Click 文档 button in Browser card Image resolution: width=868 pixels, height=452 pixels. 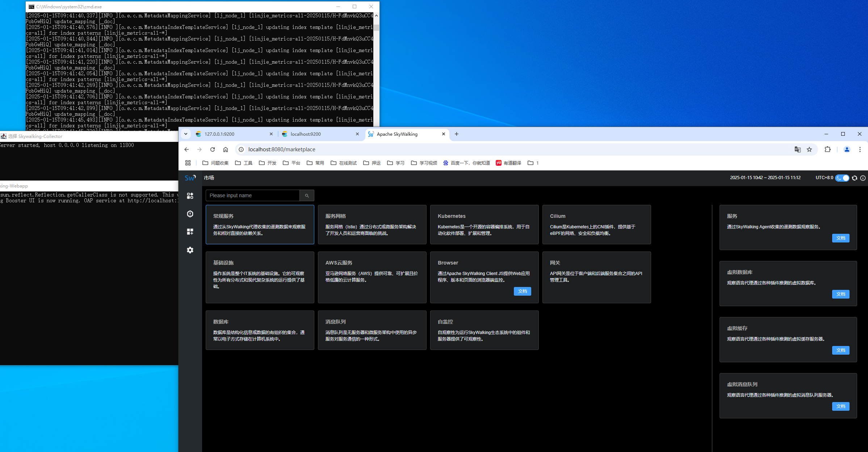click(x=522, y=291)
